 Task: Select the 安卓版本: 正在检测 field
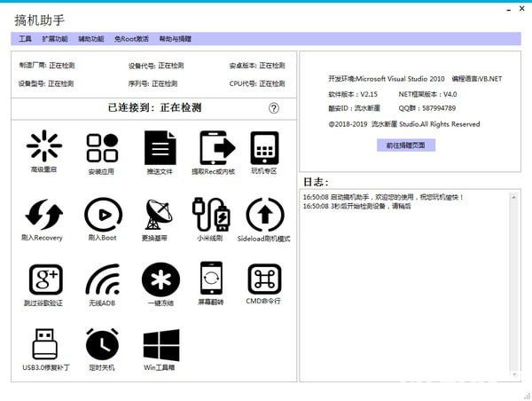tap(257, 65)
